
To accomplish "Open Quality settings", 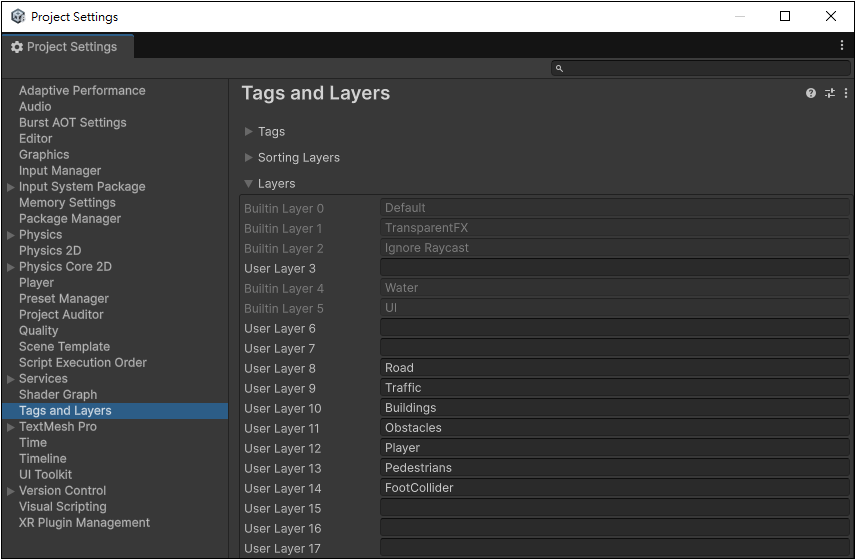I will point(38,331).
